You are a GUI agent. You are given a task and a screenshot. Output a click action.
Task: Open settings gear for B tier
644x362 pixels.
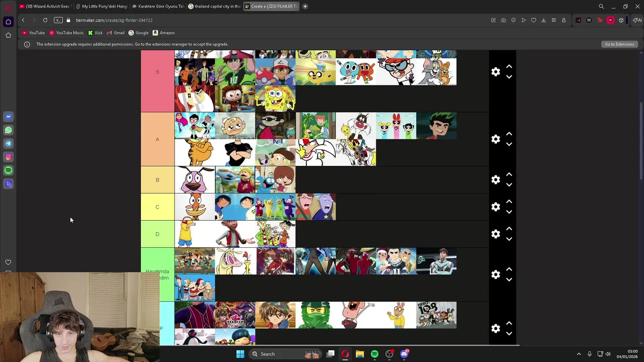tap(496, 180)
